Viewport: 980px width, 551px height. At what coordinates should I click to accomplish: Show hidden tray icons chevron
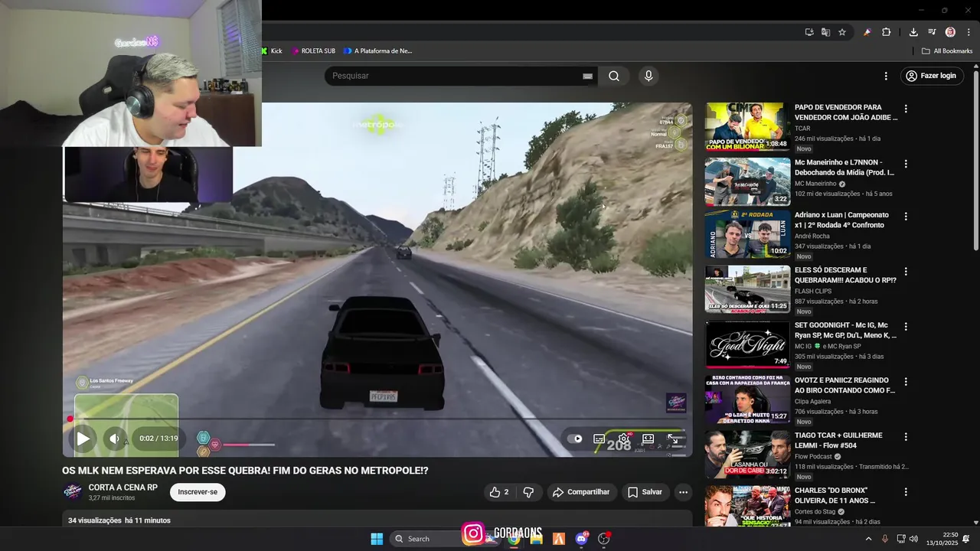pyautogui.click(x=868, y=539)
